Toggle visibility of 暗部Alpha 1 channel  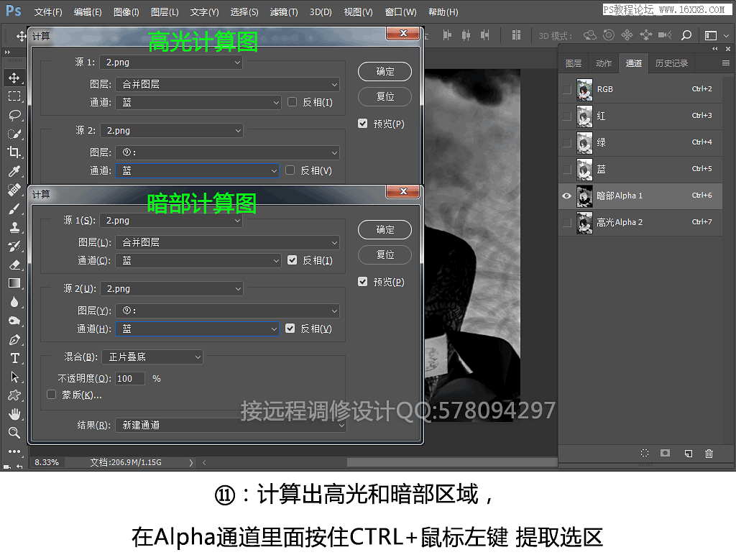tap(566, 196)
